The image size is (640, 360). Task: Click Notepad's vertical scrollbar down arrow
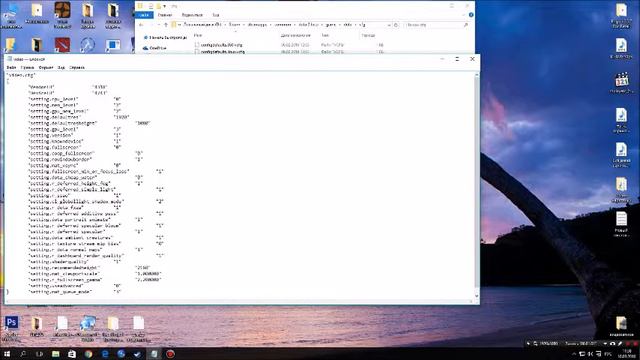[x=476, y=296]
